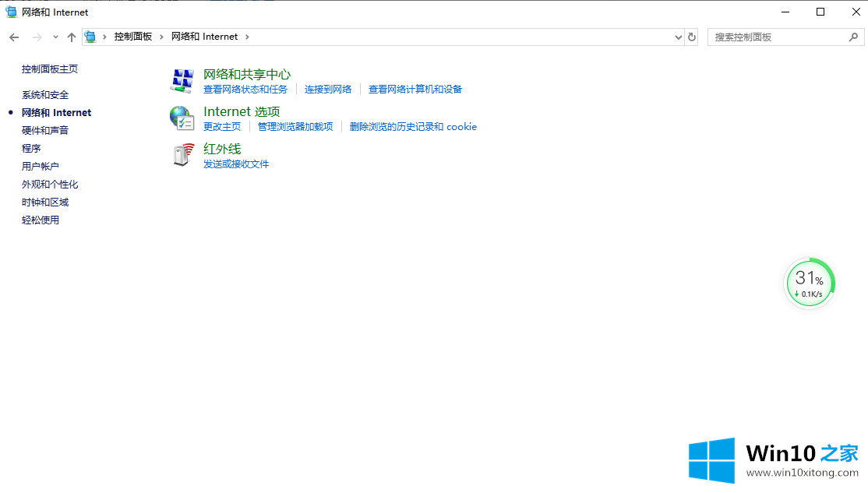Open the recent locations dropdown arrow

pyautogui.click(x=55, y=37)
